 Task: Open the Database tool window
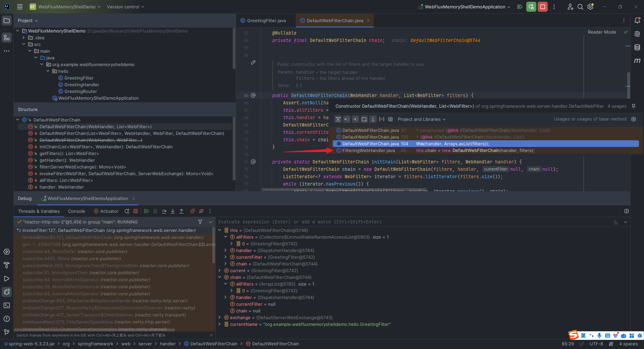637,47
